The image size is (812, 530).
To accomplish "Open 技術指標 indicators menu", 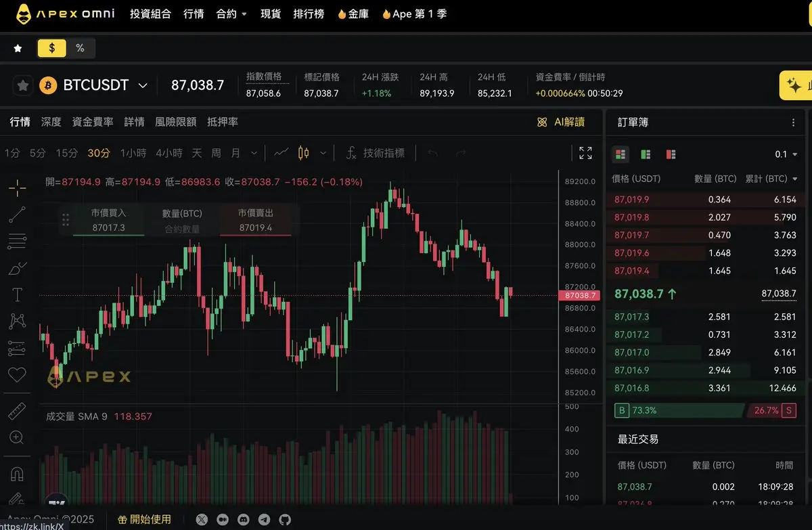I will [x=376, y=153].
